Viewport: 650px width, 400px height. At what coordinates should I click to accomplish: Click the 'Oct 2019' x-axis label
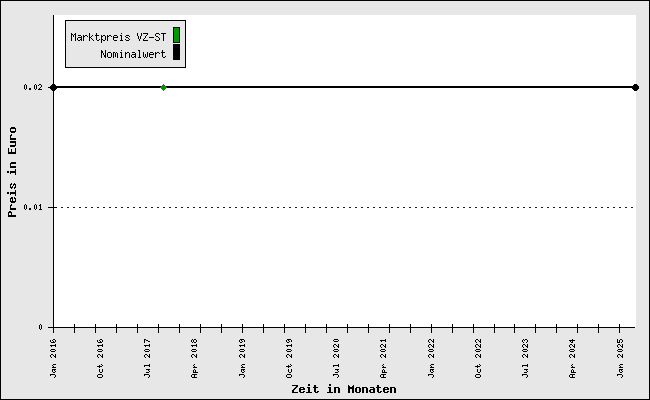tap(289, 358)
